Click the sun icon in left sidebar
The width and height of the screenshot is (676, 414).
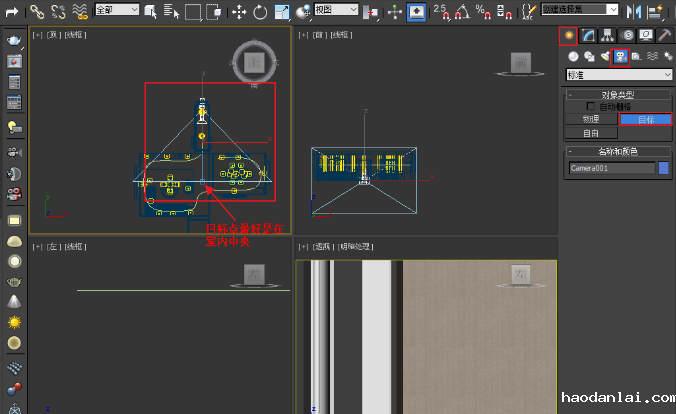coord(14,322)
